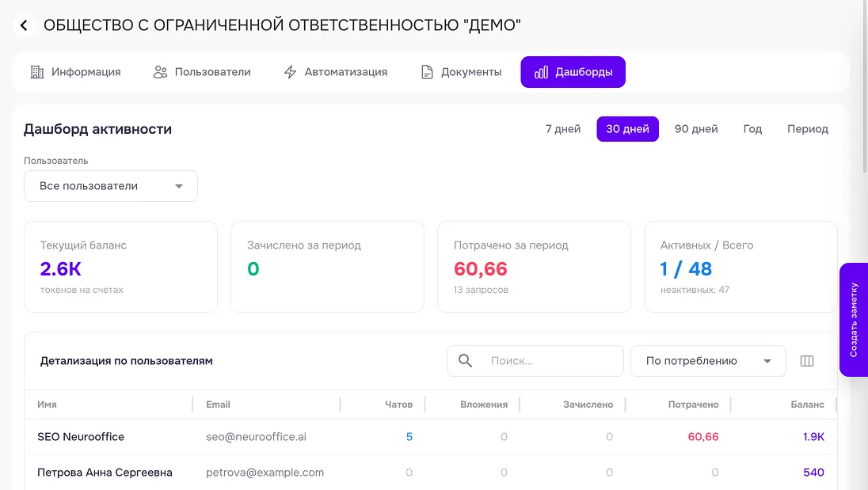Open the Зачислено за период card

point(327,267)
